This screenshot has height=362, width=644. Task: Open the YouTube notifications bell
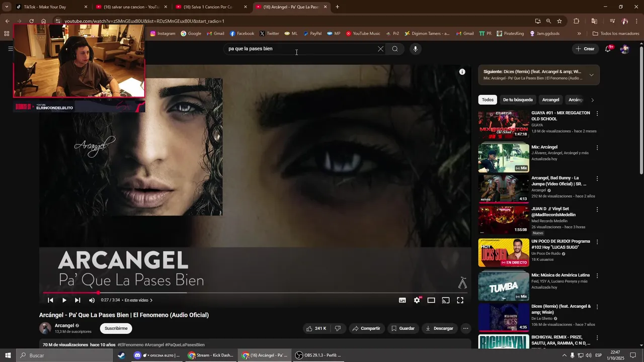coord(608,49)
